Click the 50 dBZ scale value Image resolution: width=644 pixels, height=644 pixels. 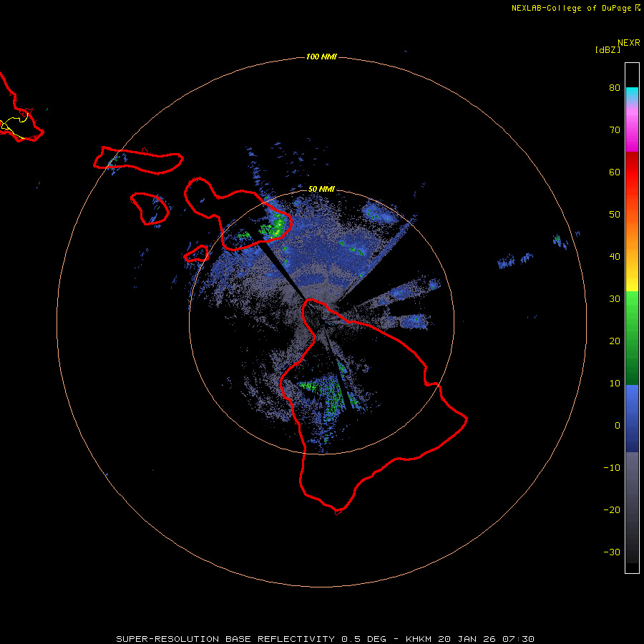click(x=615, y=215)
